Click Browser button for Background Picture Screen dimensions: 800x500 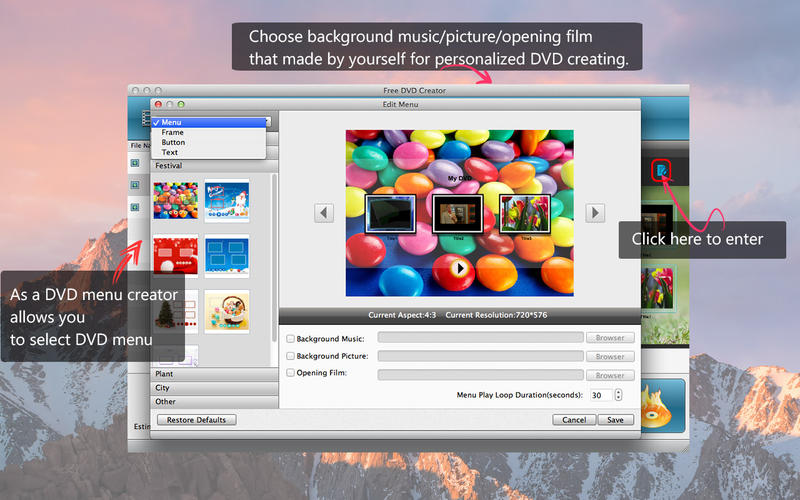(x=610, y=356)
